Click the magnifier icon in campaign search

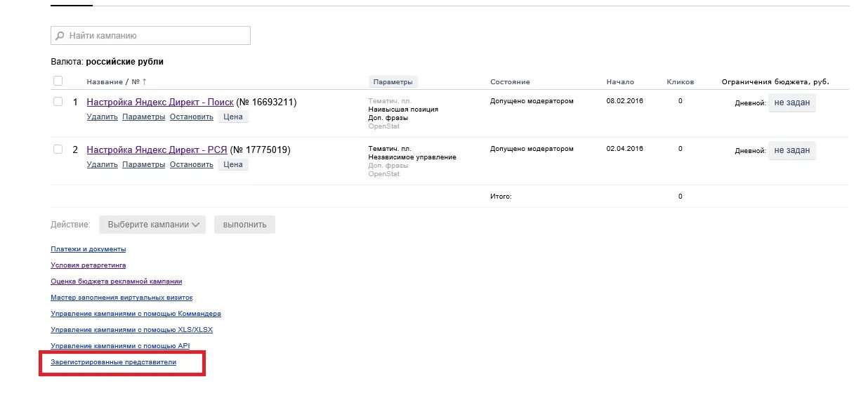pyautogui.click(x=60, y=35)
